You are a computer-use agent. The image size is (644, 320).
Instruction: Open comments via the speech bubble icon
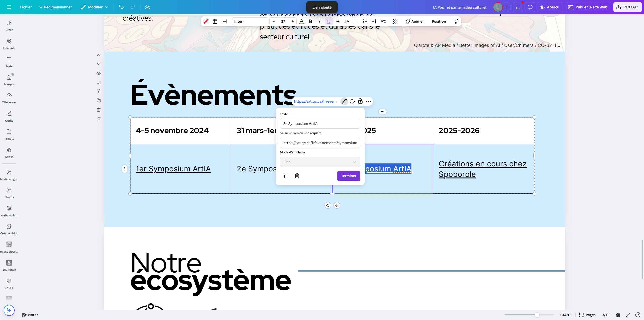point(530,7)
